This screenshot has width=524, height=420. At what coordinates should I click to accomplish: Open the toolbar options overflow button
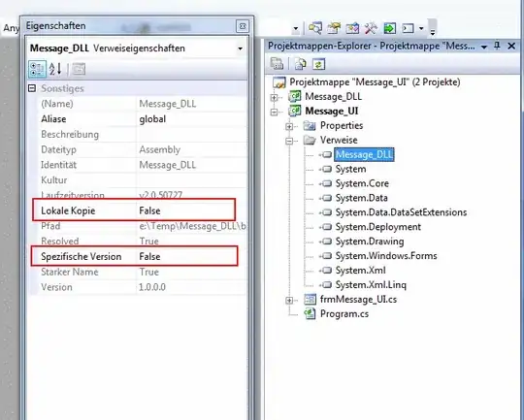pyautogui.click(x=433, y=28)
